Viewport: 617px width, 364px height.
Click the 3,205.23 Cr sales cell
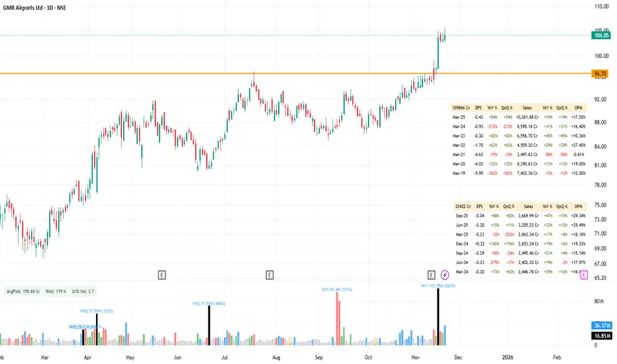[x=528, y=225]
